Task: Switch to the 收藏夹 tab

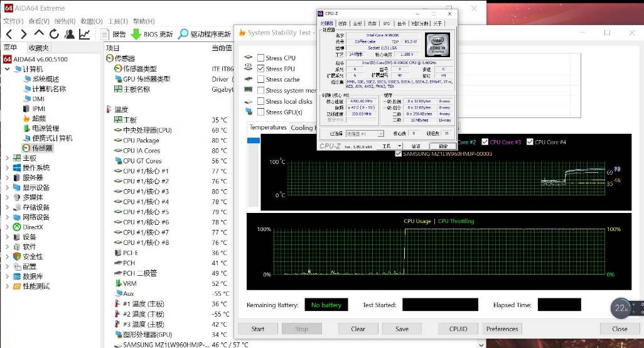Action: click(x=39, y=48)
